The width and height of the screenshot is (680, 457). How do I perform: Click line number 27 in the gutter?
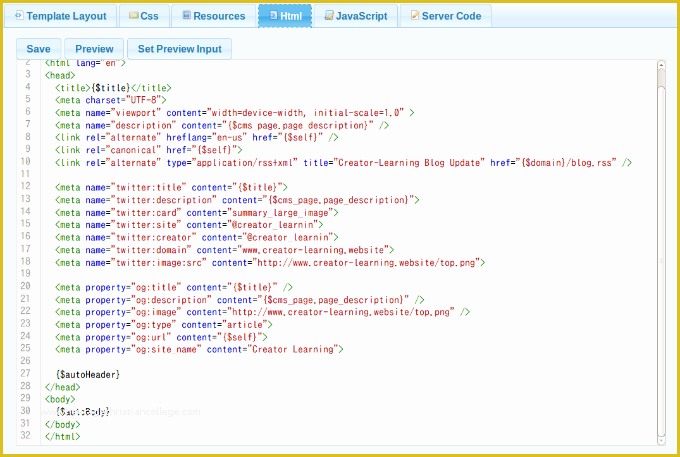(25, 374)
